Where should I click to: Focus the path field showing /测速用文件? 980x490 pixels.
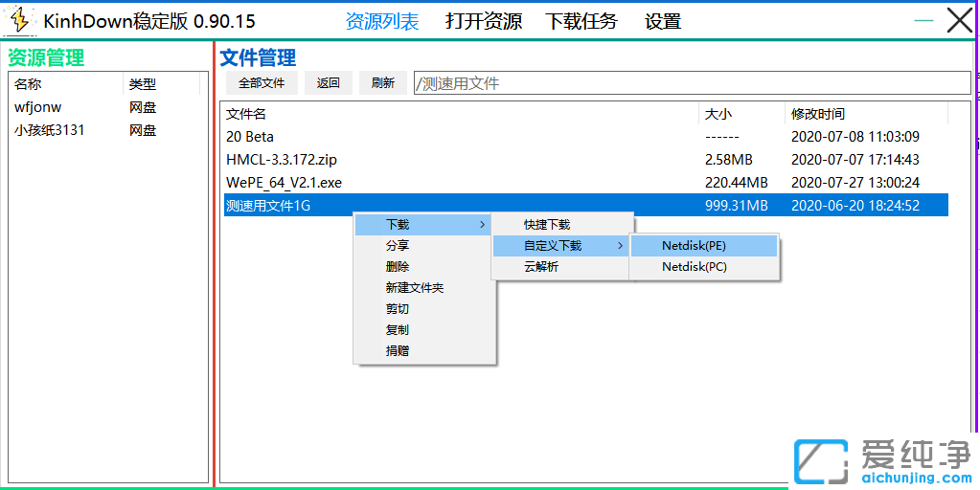point(693,83)
